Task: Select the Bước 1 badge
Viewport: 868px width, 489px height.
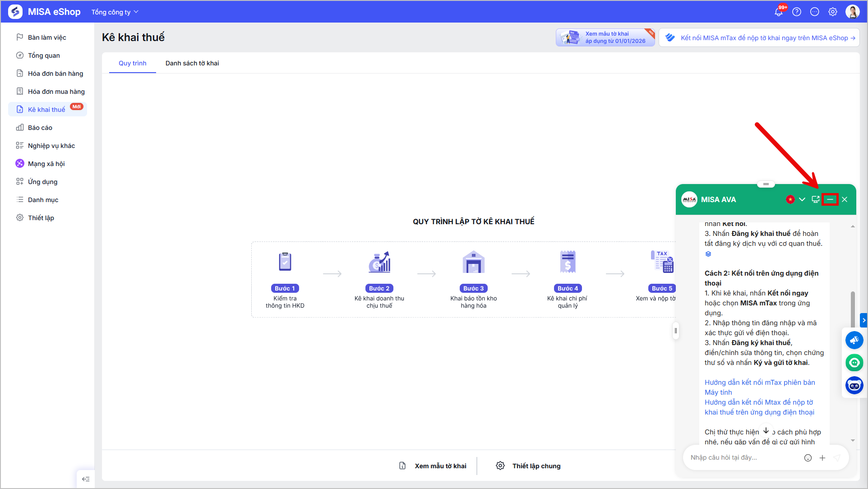Action: pos(285,288)
